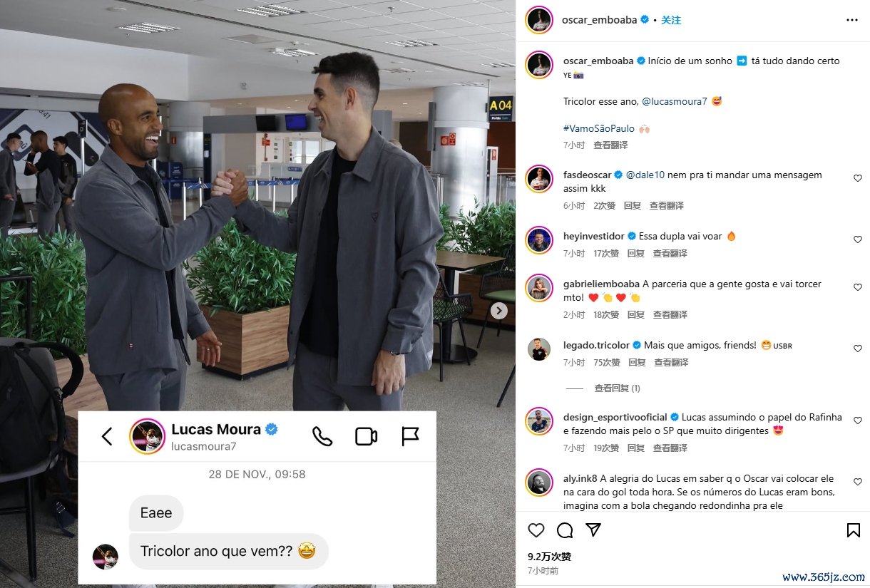The width and height of the screenshot is (870, 588).
Task: Open the three-dot options menu
Action: [852, 20]
